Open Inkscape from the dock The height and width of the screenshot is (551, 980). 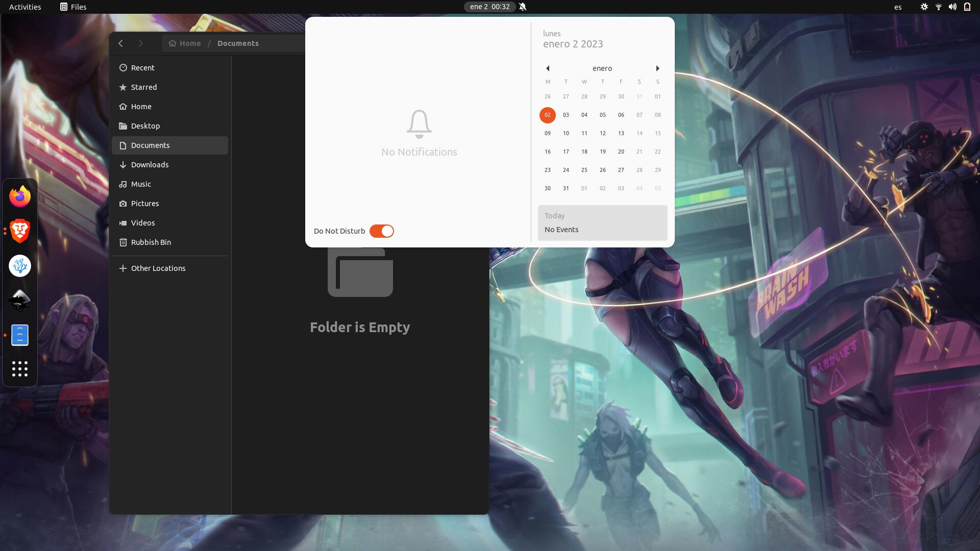(x=20, y=300)
